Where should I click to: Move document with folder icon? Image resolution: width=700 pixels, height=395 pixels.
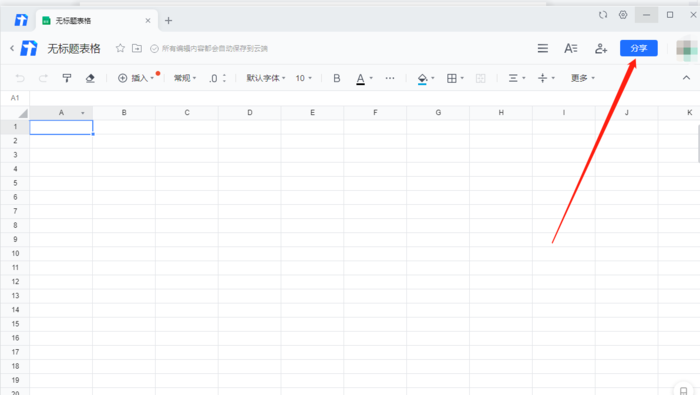coord(137,48)
